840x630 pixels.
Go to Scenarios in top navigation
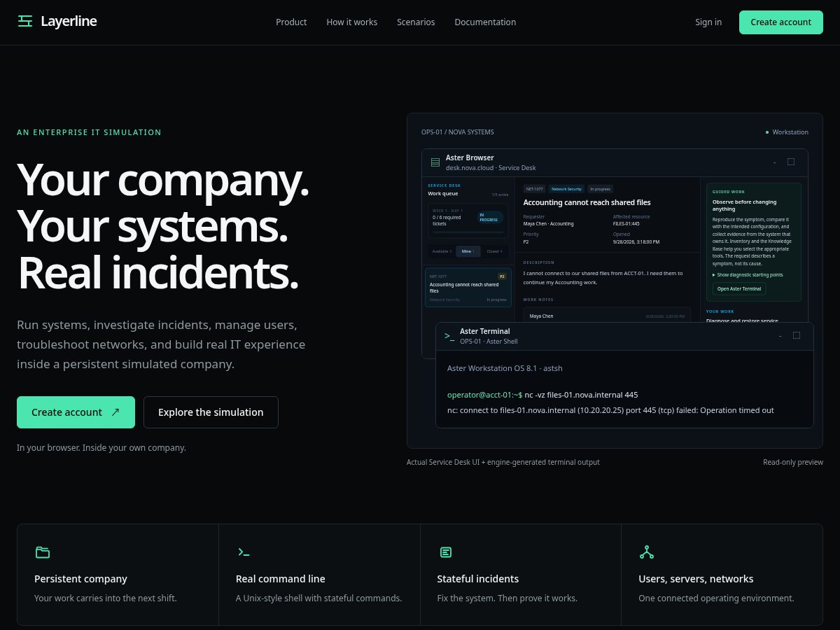click(416, 22)
